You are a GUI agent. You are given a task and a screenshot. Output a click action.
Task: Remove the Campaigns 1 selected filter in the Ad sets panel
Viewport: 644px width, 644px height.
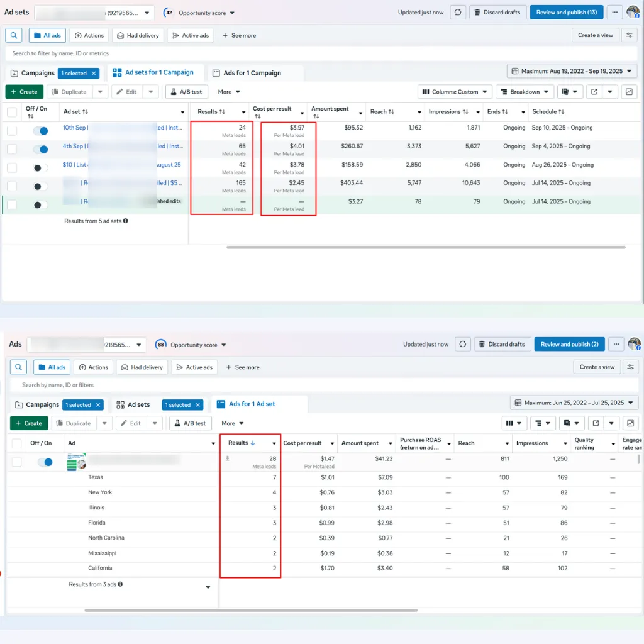click(94, 73)
